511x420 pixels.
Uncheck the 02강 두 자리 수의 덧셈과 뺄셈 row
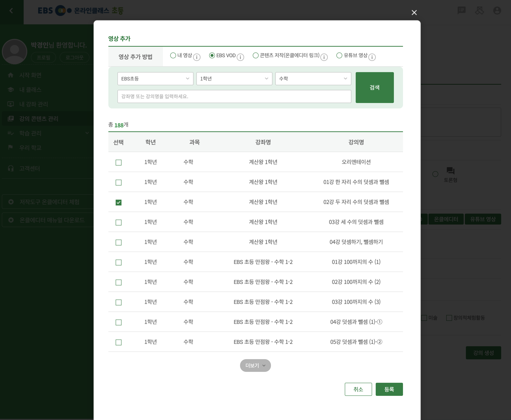coord(118,202)
